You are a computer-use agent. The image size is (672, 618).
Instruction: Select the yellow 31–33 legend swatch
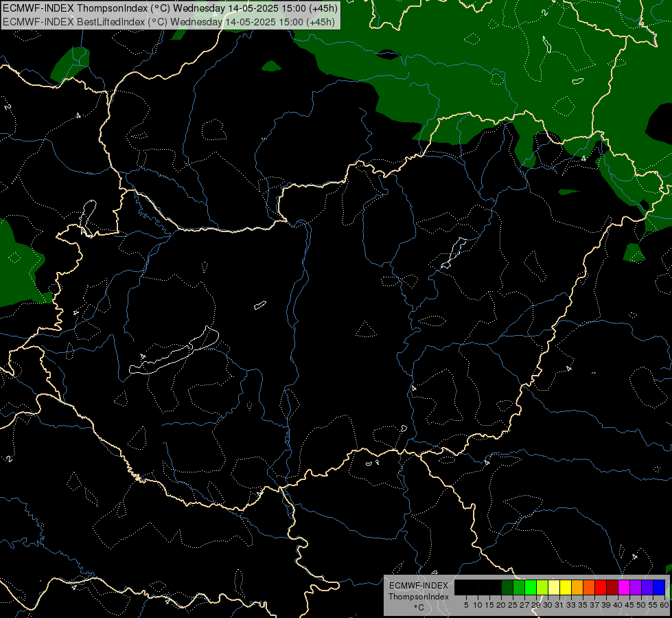[x=566, y=587]
